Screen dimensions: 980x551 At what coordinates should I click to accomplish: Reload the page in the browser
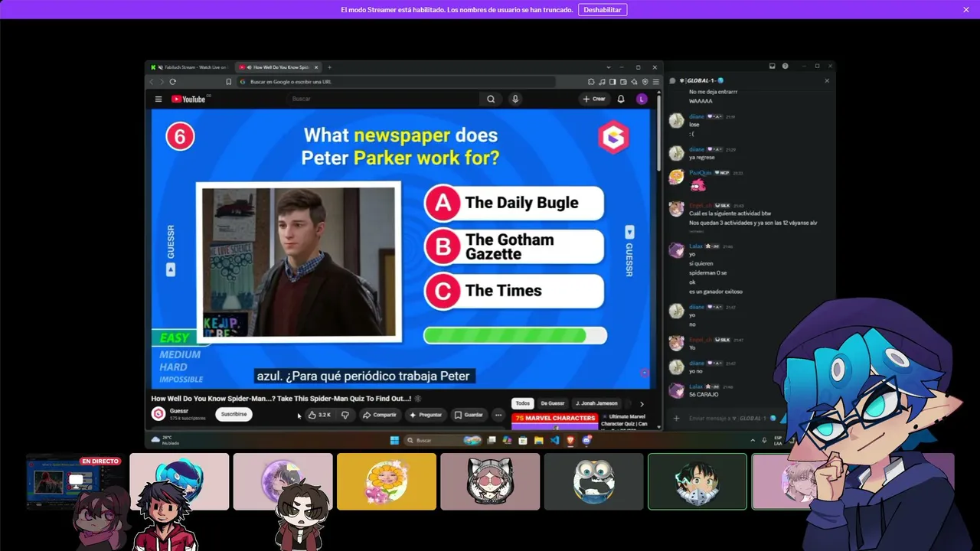coord(173,82)
